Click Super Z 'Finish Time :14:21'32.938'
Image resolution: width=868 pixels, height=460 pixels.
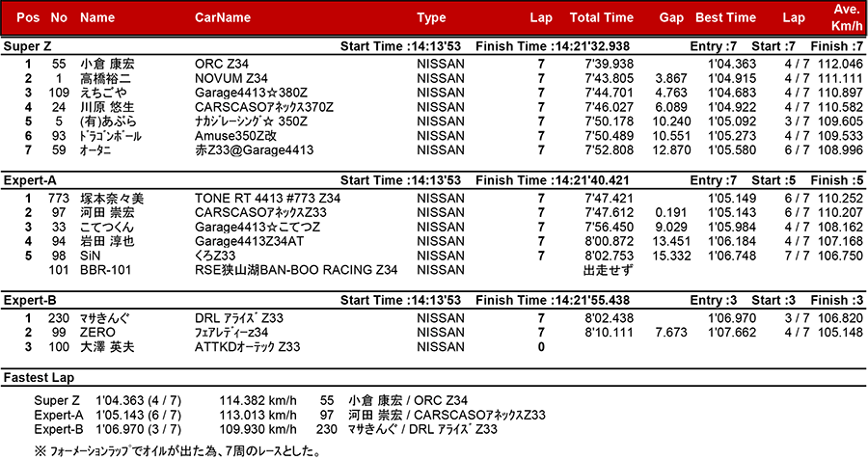point(553,46)
